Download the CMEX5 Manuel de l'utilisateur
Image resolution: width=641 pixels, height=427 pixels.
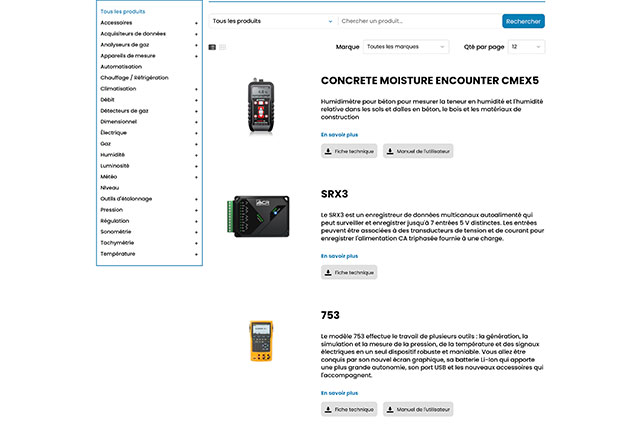point(418,151)
